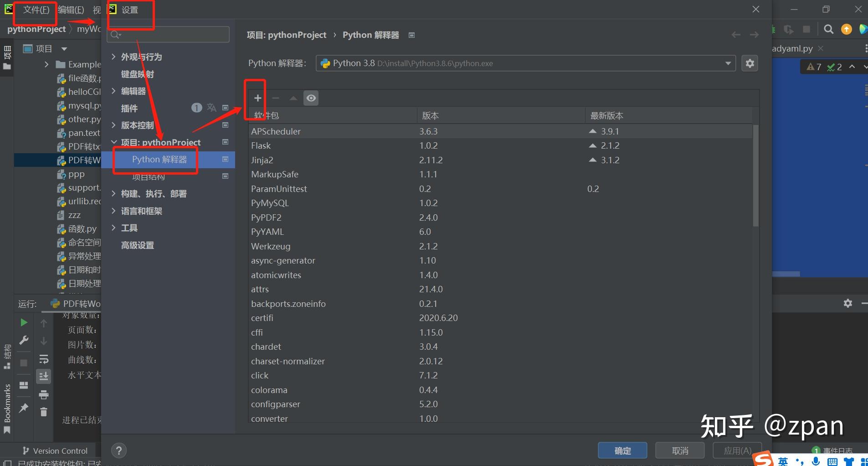This screenshot has width=868, height=466.
Task: Click the stop icon in run panel
Action: tap(24, 363)
